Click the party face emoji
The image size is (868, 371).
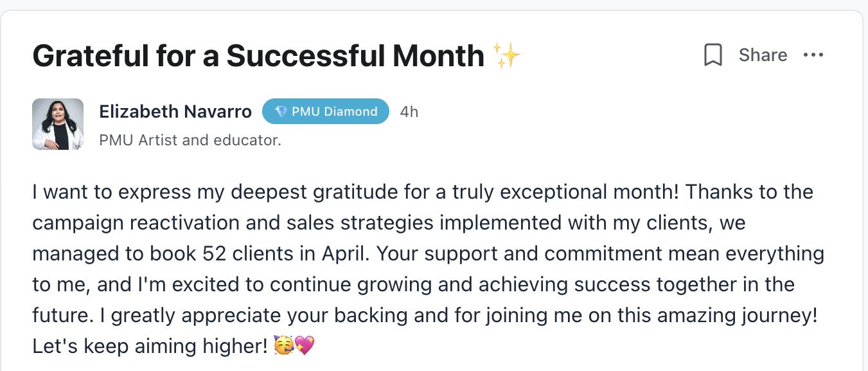point(283,346)
